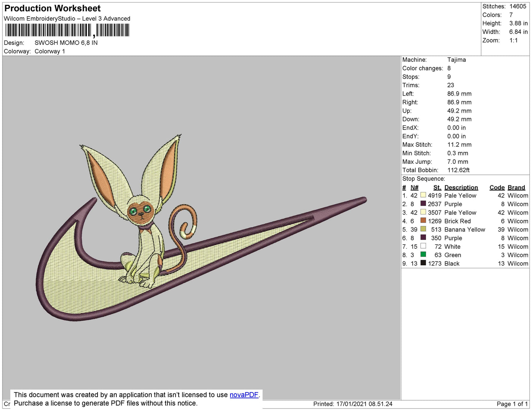Click the Left value '86.9 mm'
The width and height of the screenshot is (532, 411).
pos(459,93)
